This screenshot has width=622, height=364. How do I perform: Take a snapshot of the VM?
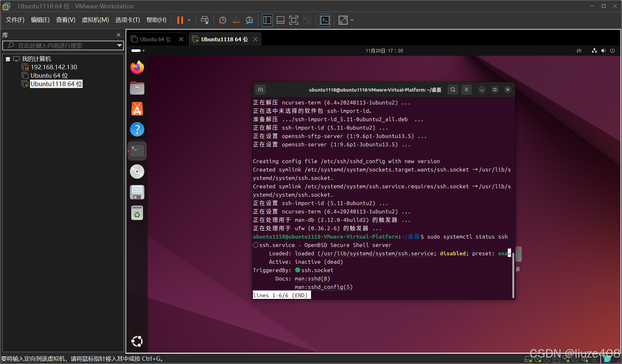[x=222, y=20]
